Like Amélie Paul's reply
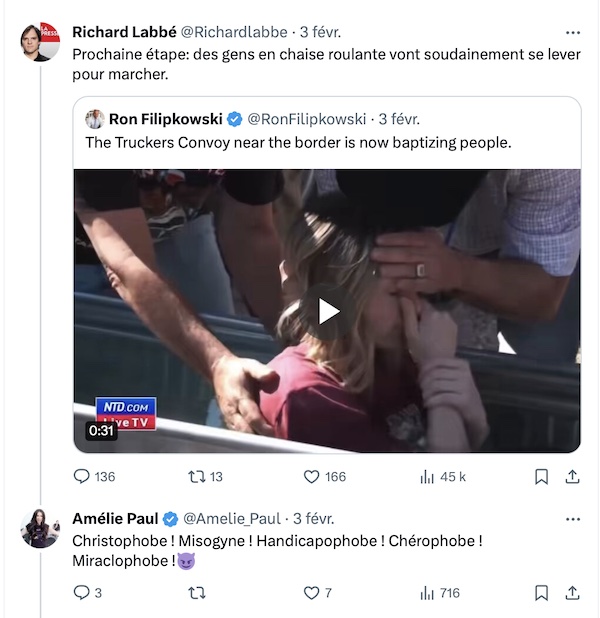The image size is (600, 618). click(x=312, y=592)
